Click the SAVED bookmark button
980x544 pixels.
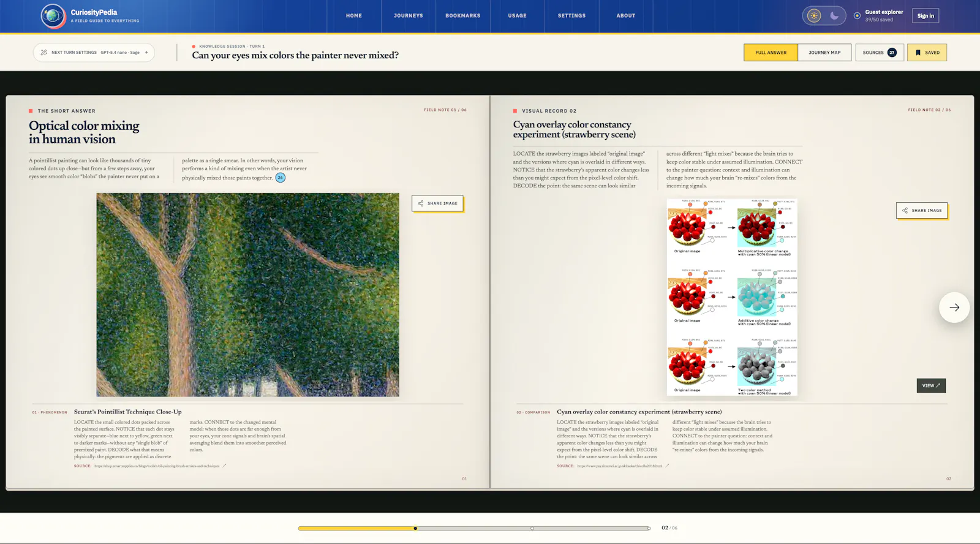[x=927, y=53]
